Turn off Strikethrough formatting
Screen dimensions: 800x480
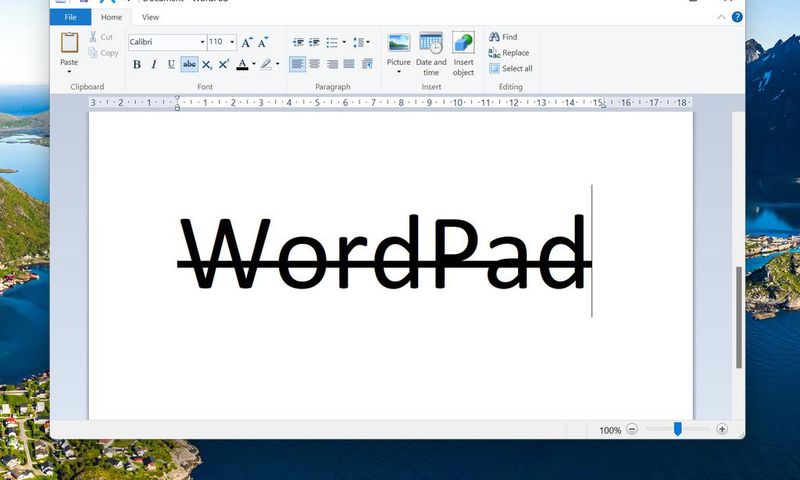pyautogui.click(x=189, y=64)
